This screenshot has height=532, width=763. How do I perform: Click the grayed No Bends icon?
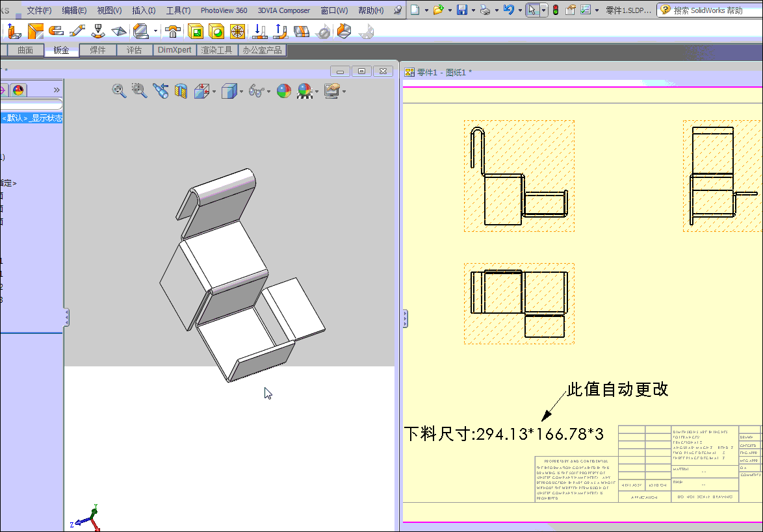click(x=322, y=32)
